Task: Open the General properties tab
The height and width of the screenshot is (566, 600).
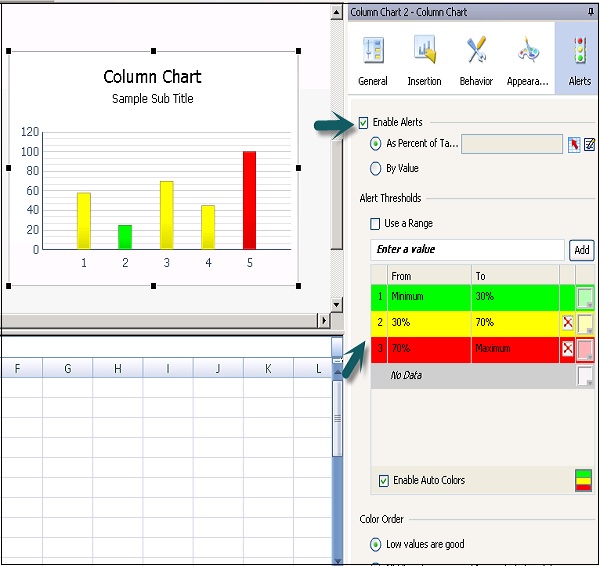Action: pos(373,60)
